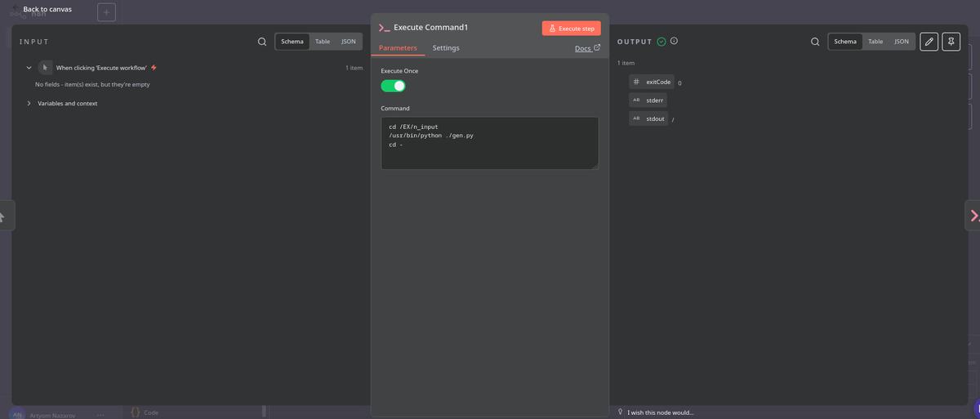Click the 'I wish this node would...' feedback
The width and height of the screenshot is (980, 419).
(x=656, y=412)
